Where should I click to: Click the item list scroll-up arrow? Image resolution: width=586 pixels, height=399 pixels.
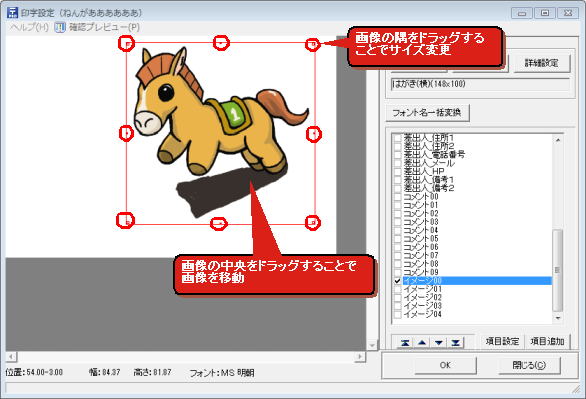point(558,140)
